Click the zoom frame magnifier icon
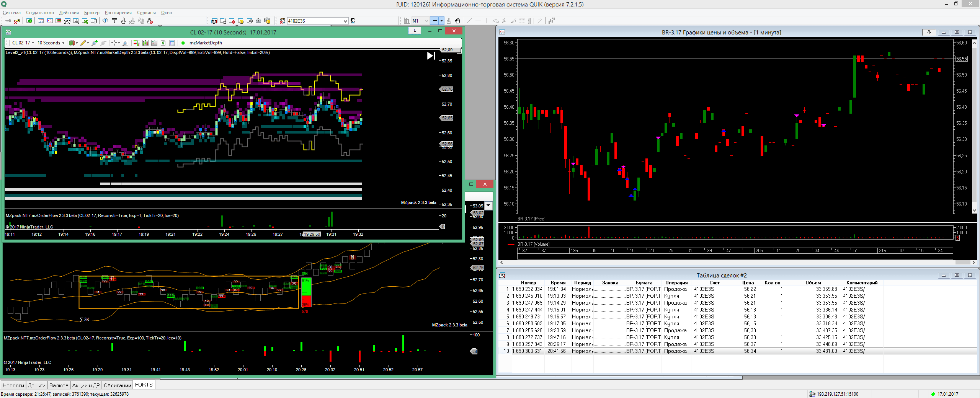980x398 pixels. (125, 43)
